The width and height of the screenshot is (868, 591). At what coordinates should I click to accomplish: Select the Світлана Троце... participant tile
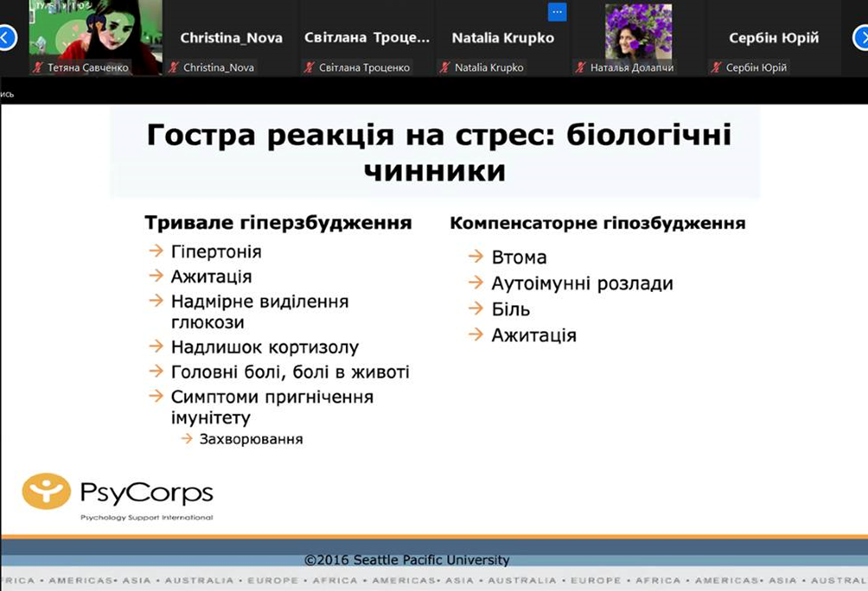point(367,37)
